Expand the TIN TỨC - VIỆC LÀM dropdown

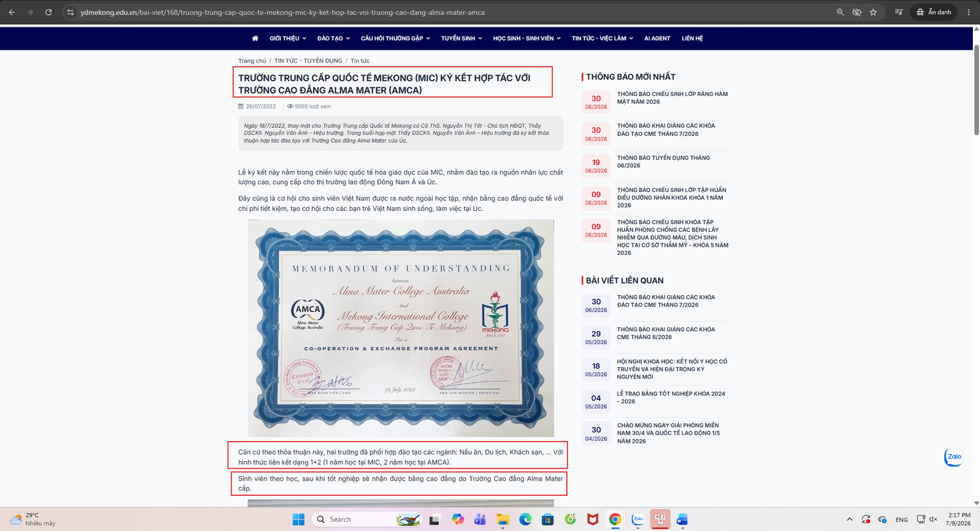[x=602, y=39]
